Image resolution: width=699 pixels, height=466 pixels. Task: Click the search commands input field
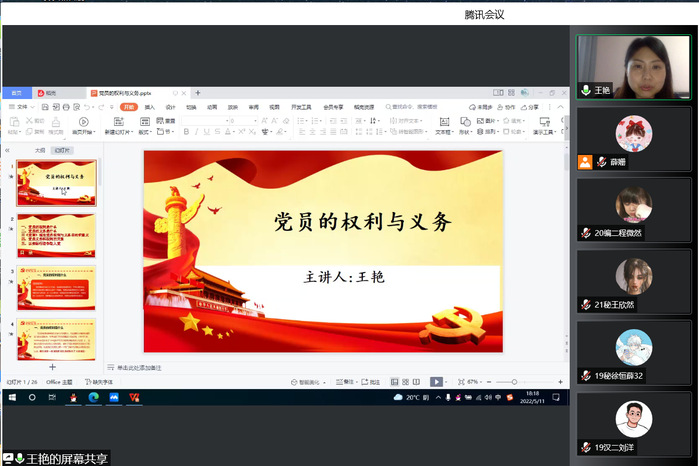tap(411, 107)
